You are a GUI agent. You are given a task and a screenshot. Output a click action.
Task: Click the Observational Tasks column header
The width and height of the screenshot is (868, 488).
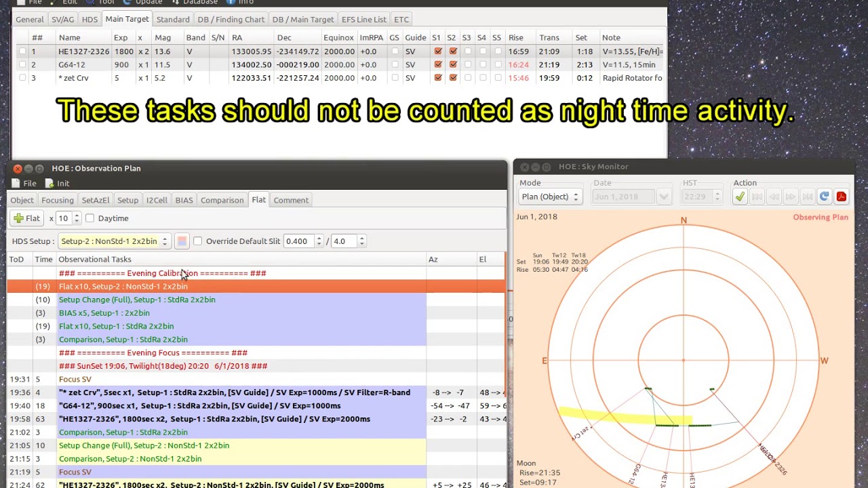241,259
